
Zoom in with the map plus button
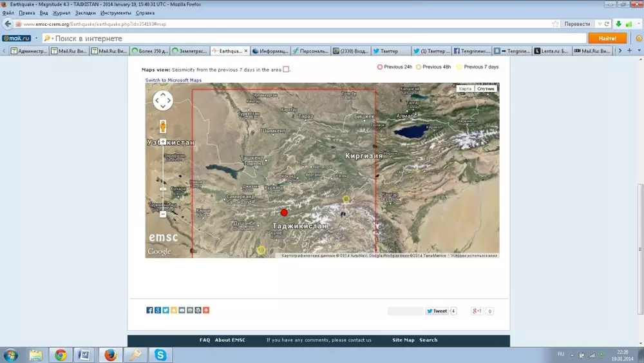pyautogui.click(x=163, y=141)
